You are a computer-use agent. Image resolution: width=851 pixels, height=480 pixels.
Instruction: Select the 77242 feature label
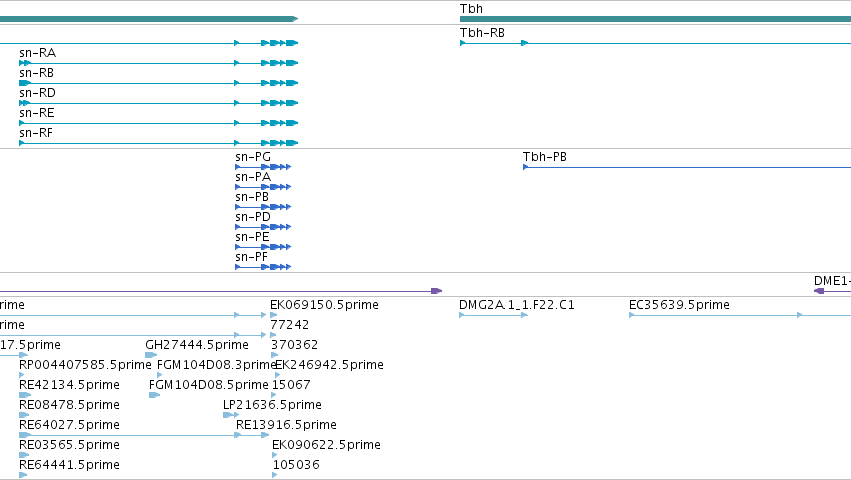(x=290, y=325)
